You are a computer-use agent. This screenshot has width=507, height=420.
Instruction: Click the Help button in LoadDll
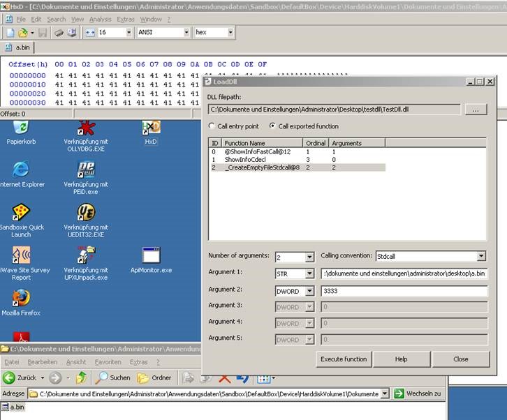(x=402, y=359)
